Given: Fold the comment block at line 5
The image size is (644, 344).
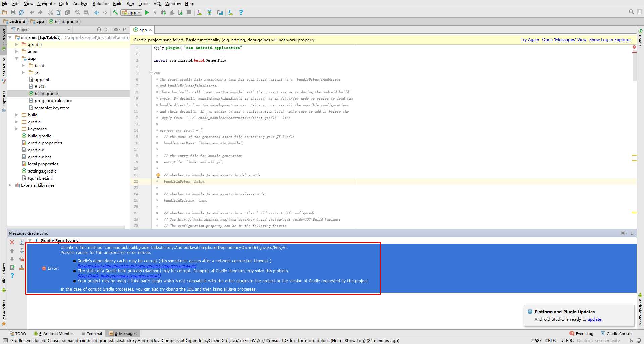Looking at the screenshot, I should 151,73.
